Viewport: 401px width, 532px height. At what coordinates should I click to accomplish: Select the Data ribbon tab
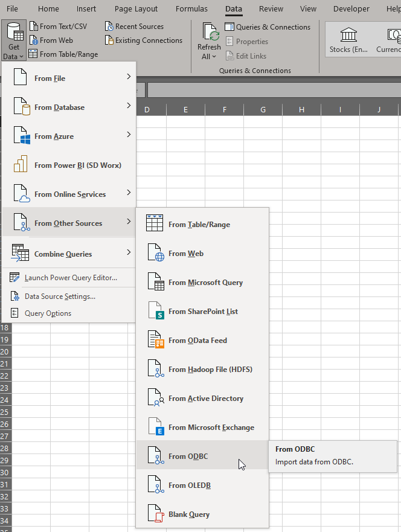click(234, 9)
